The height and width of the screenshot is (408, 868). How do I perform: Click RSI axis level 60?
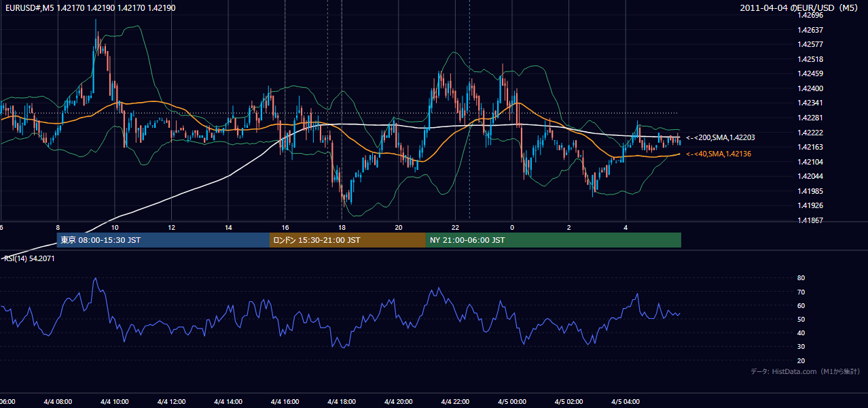[x=801, y=305]
